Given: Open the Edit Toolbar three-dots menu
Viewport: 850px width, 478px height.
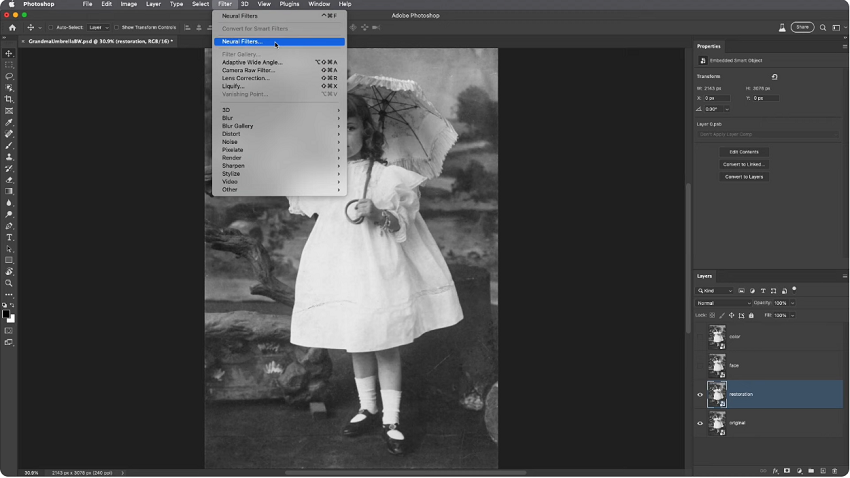Looking at the screenshot, I should [x=9, y=295].
